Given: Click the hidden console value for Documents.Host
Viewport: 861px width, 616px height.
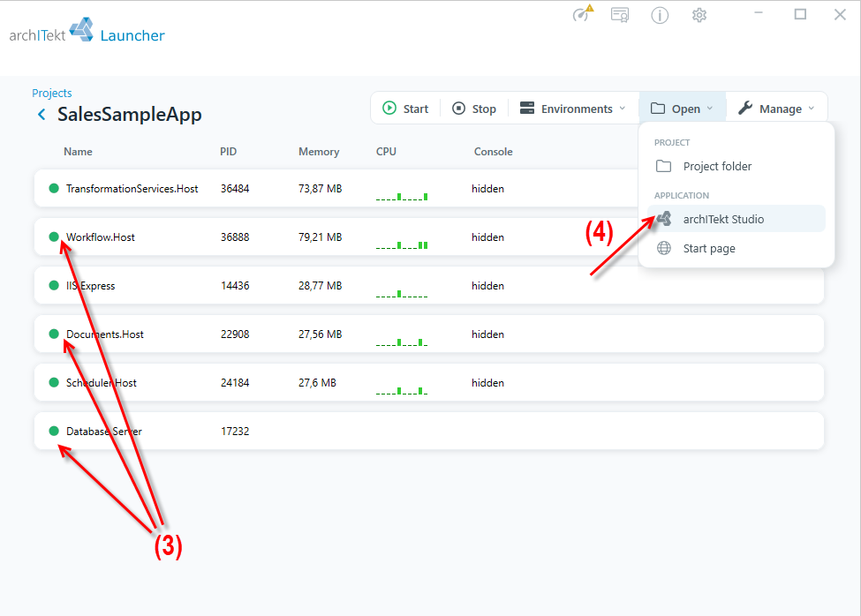Looking at the screenshot, I should 487,334.
